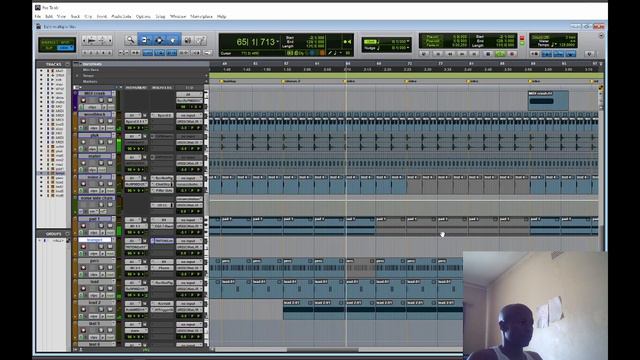
Task: Click the transport Fast Forward button
Action: [x=462, y=54]
